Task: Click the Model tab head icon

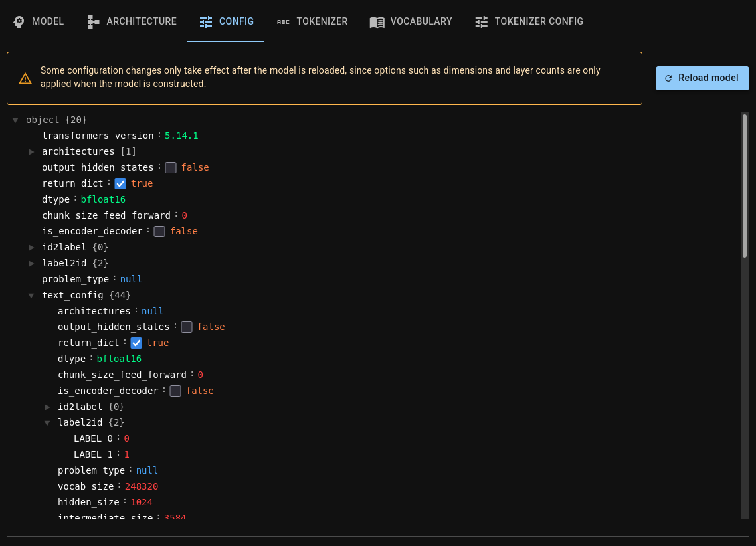Action: coord(19,22)
